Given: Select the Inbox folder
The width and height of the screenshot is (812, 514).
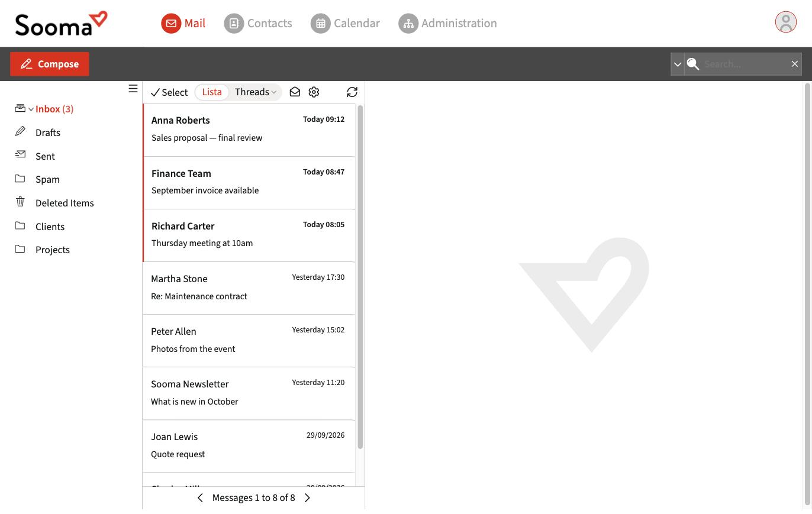Looking at the screenshot, I should pyautogui.click(x=54, y=109).
